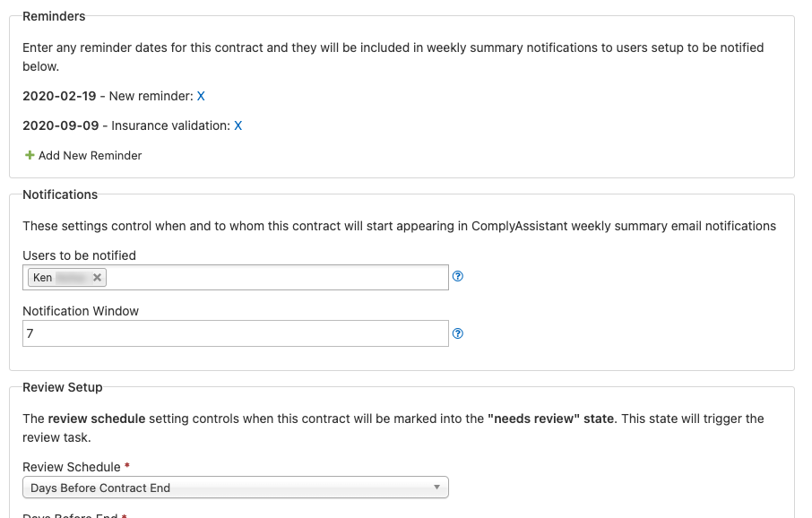This screenshot has height=518, width=812.
Task: Click the 2020-02-19 reminder date
Action: [60, 96]
